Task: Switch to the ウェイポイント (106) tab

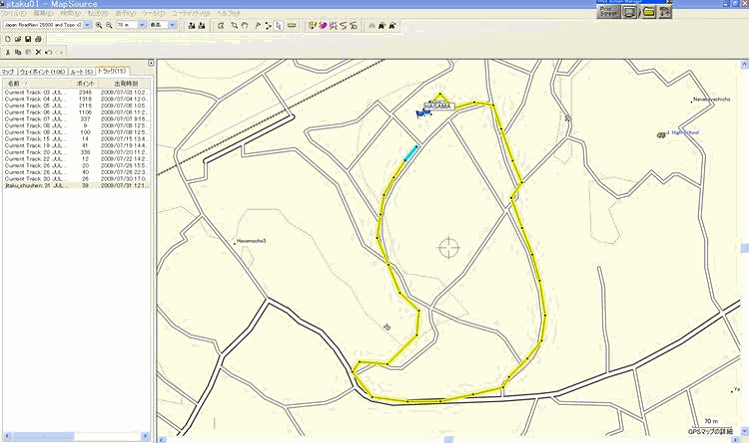Action: pyautogui.click(x=42, y=72)
